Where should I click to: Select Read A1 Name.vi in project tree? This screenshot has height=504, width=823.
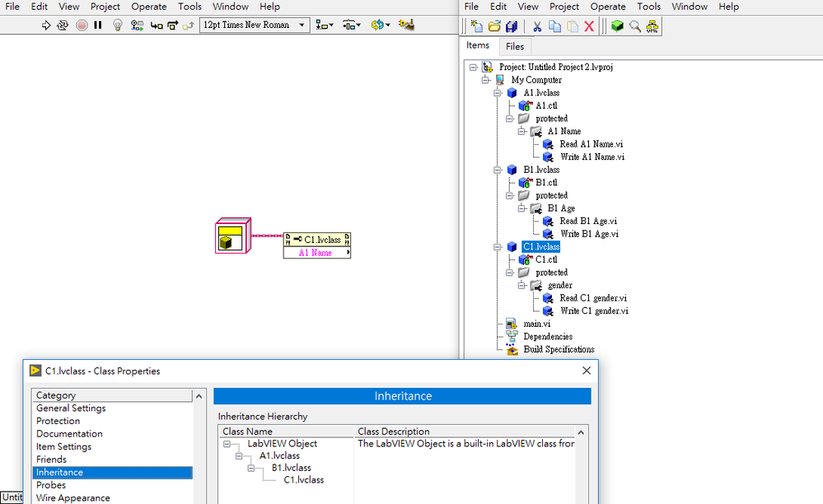tap(591, 144)
